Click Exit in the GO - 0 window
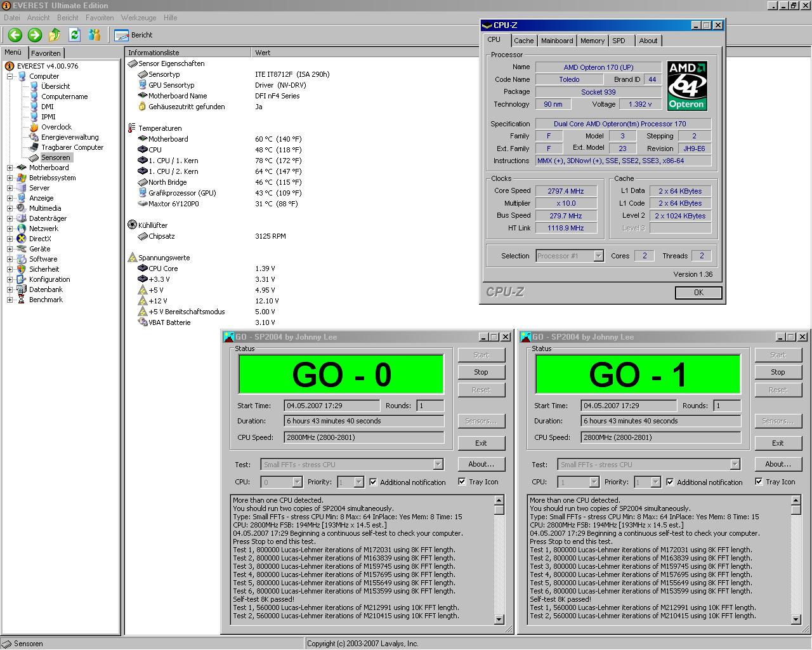The width and height of the screenshot is (812, 650). tap(481, 443)
